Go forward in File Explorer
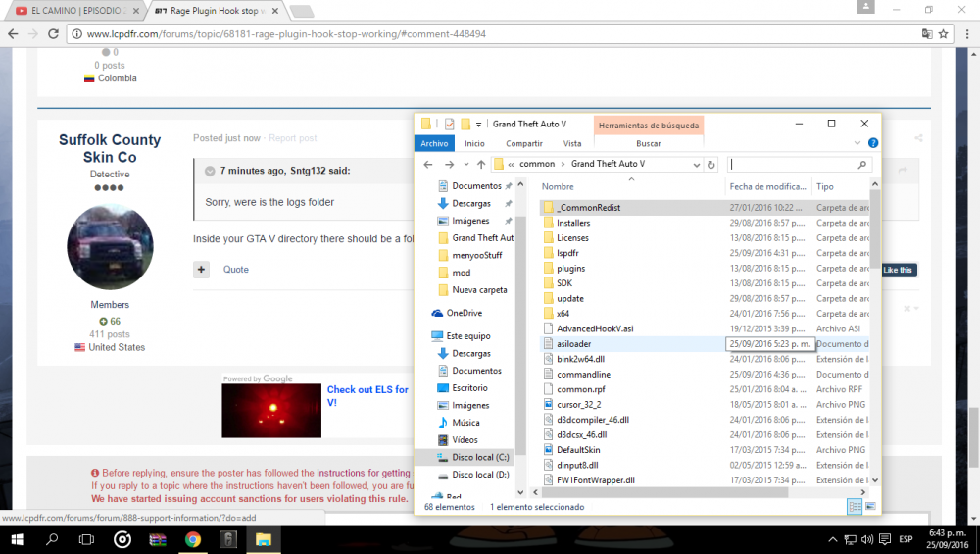Screen dimensions: 980x554 (450, 165)
